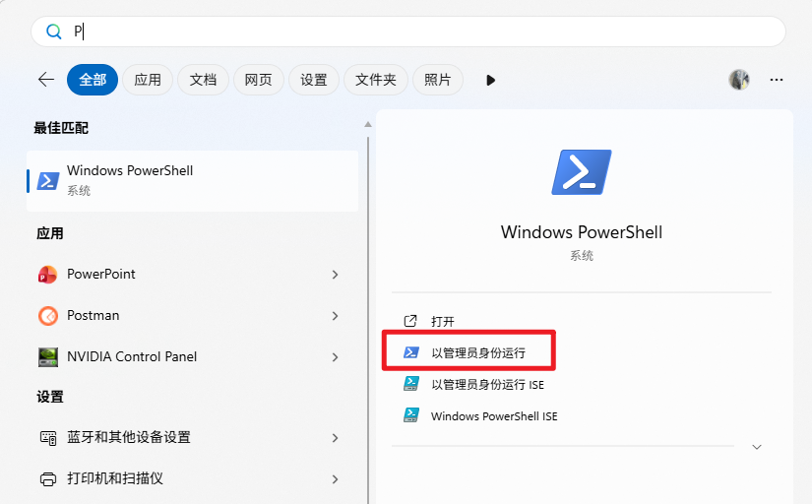Click the search magnifier icon
The image size is (812, 504).
coord(53,31)
